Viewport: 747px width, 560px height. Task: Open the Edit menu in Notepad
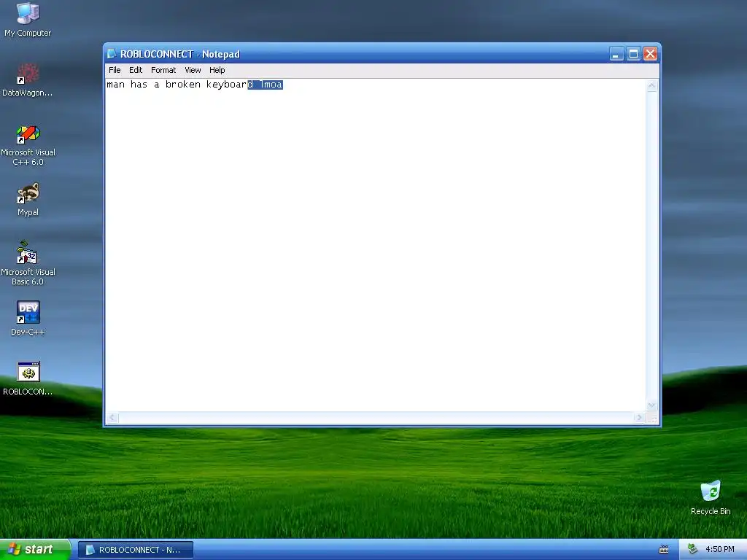click(136, 70)
